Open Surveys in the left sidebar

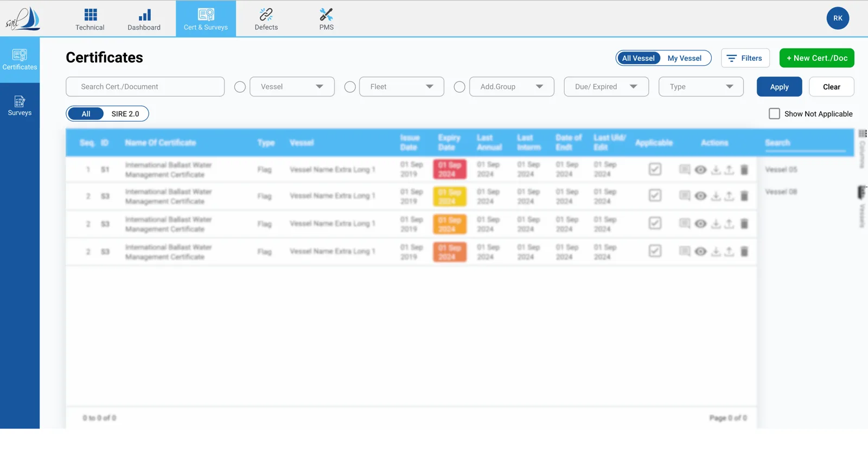point(20,106)
